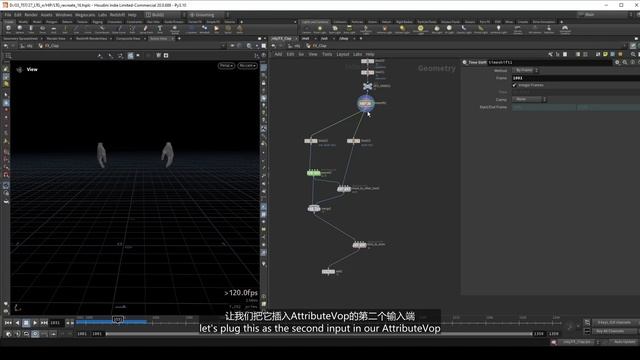The image size is (640, 360).
Task: Step back one frame in playbar
Action: point(17,323)
